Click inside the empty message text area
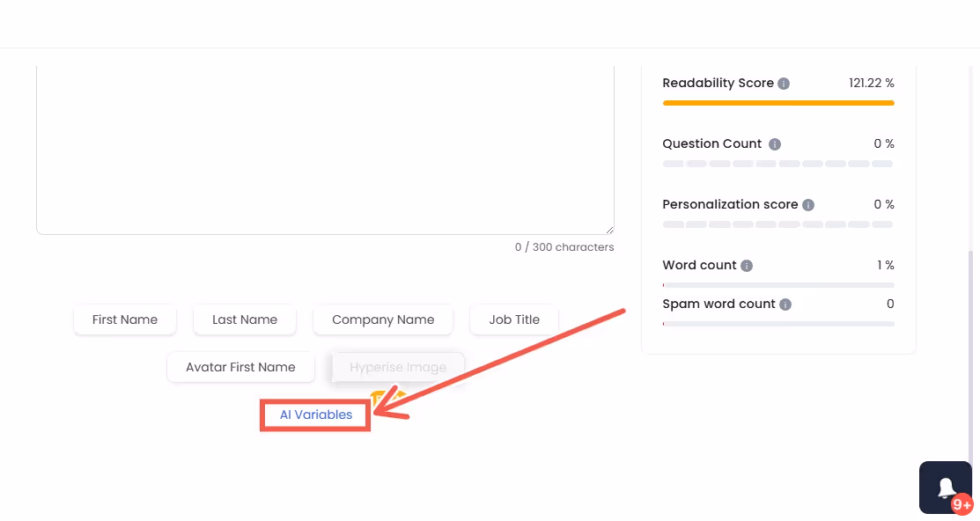Image resolution: width=980 pixels, height=521 pixels. coord(325,145)
